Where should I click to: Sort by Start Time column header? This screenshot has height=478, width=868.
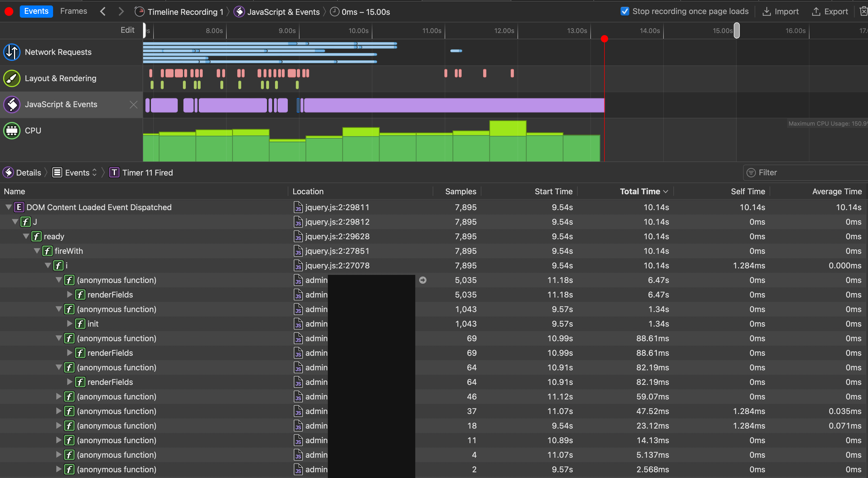[x=553, y=191]
